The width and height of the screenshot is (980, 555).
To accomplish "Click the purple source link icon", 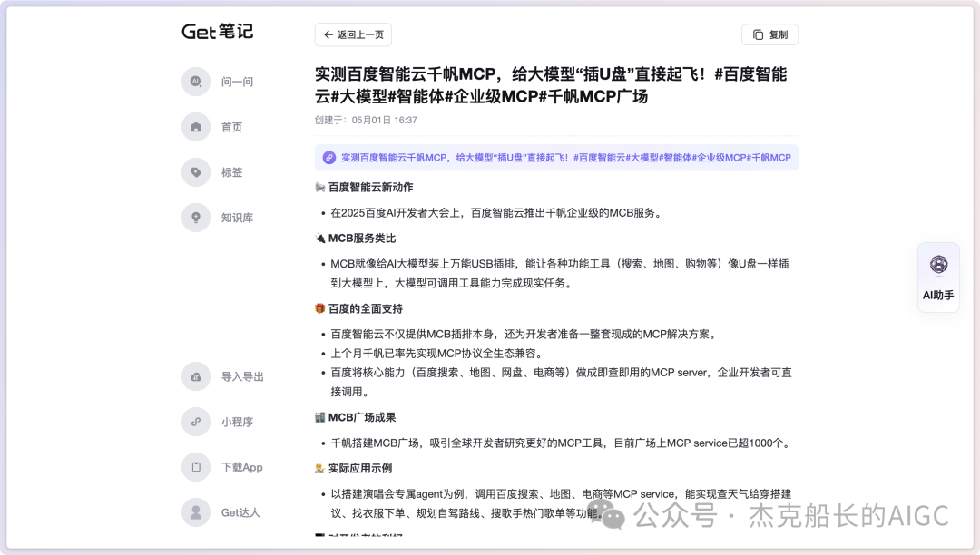I will click(x=329, y=158).
